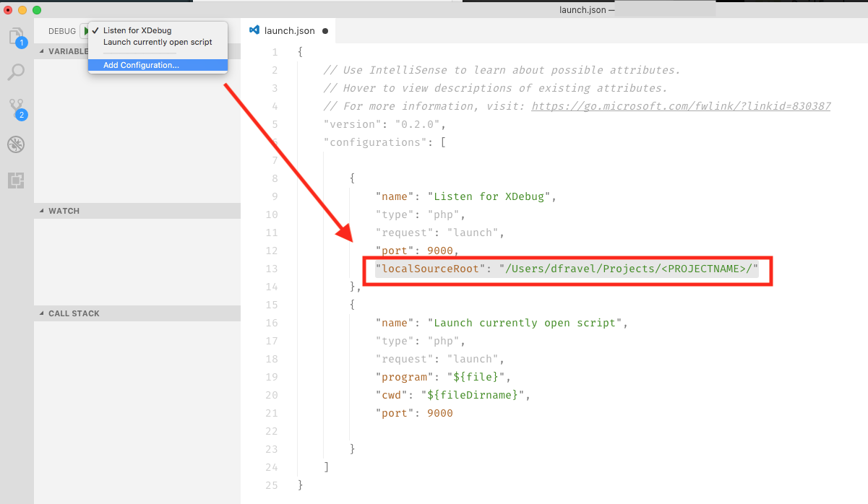
Task: Expand the Watch section header
Action: tap(64, 211)
